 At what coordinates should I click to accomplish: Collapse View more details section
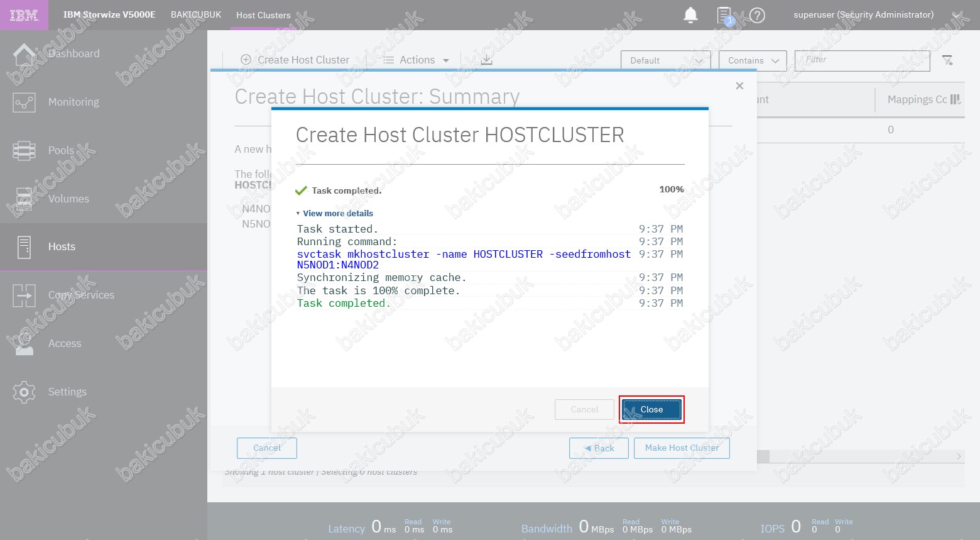334,214
